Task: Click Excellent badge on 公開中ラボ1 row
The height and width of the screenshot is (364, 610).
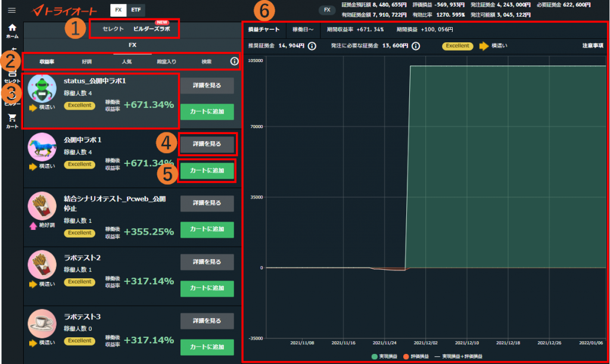Action: (80, 164)
